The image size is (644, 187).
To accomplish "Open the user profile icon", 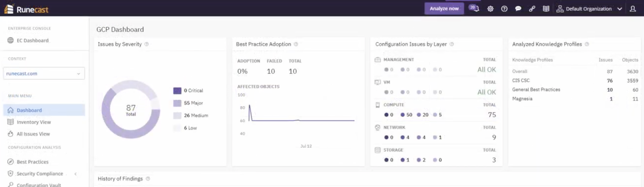I will coord(633,9).
